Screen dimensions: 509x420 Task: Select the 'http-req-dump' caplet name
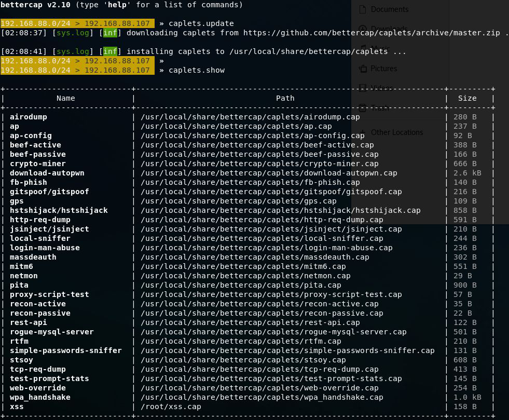click(40, 220)
